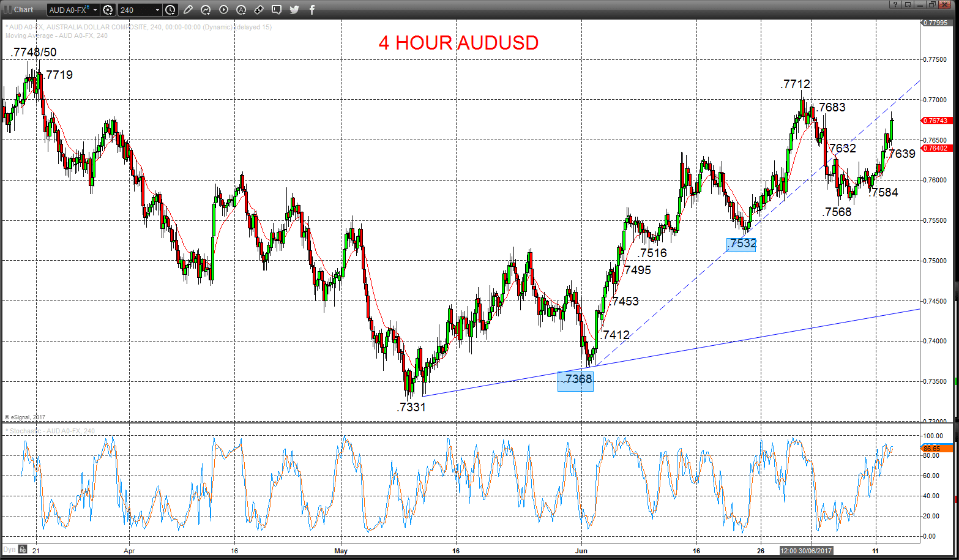Click the .7683 price annotation
The height and width of the screenshot is (560, 959).
[x=831, y=108]
